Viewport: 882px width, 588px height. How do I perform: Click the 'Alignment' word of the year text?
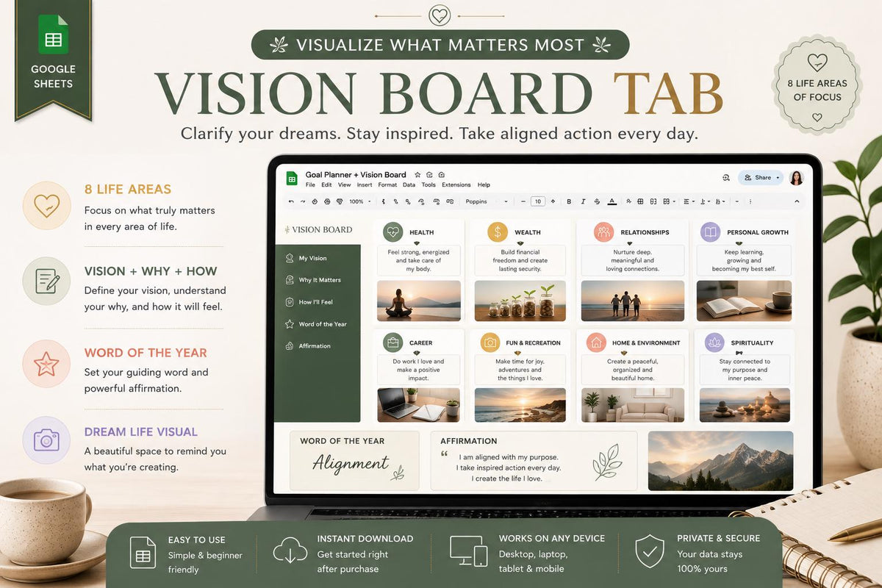click(351, 463)
